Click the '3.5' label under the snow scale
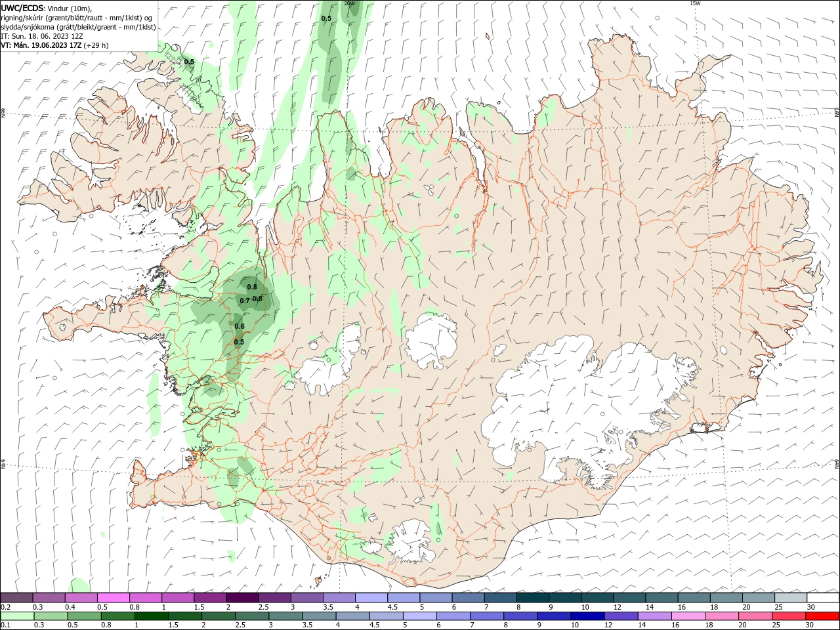 coord(328,607)
